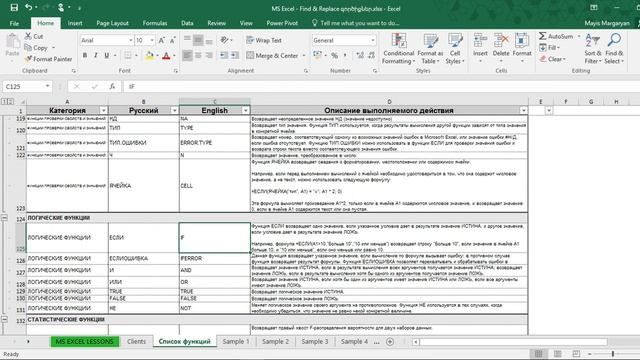
Task: Click the Orientation text angle icon
Action: (224, 40)
